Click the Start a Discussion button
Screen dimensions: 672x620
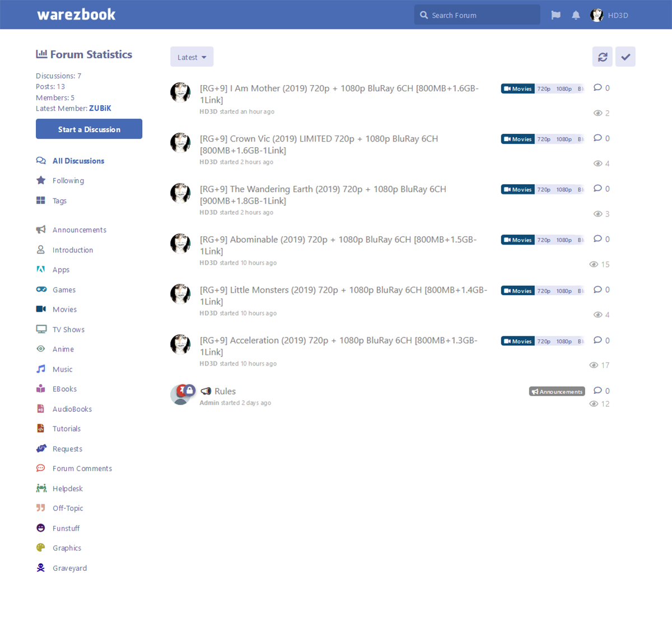click(x=89, y=129)
